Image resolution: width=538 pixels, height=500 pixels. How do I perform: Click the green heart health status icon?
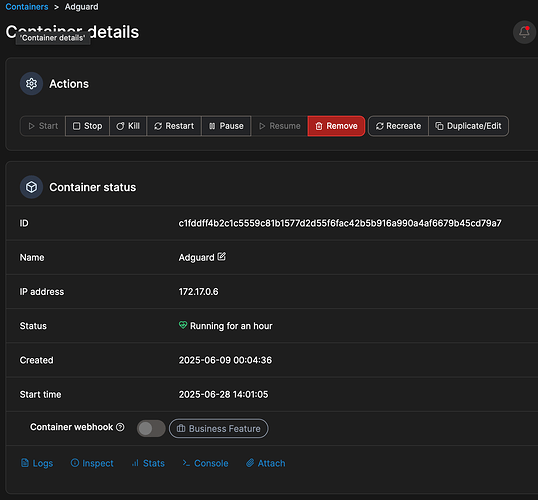coord(183,325)
